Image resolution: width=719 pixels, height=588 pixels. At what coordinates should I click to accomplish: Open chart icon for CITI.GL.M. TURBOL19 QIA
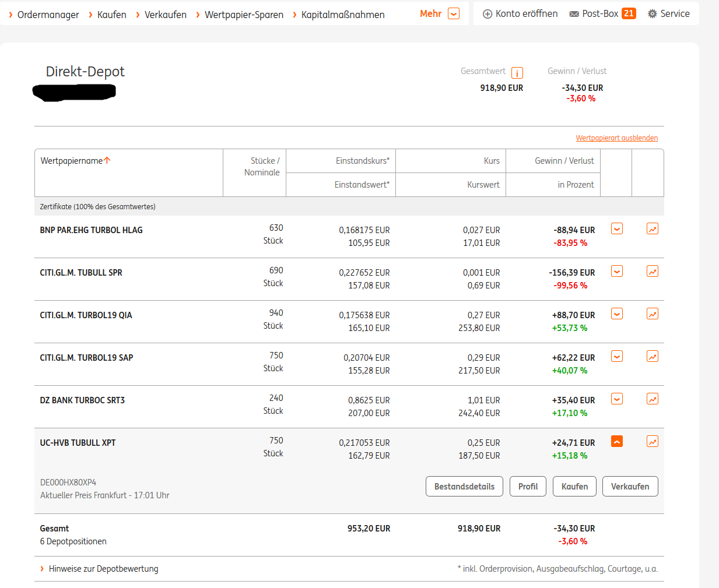(x=652, y=314)
